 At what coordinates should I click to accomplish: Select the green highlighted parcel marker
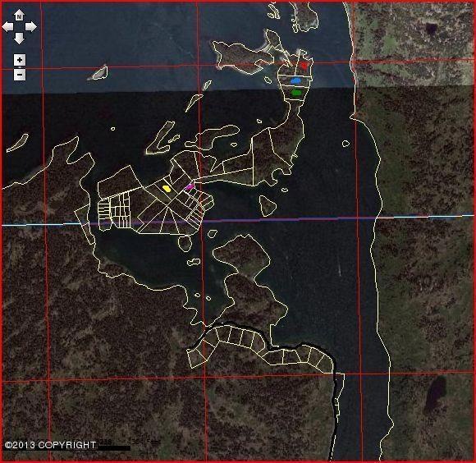296,93
